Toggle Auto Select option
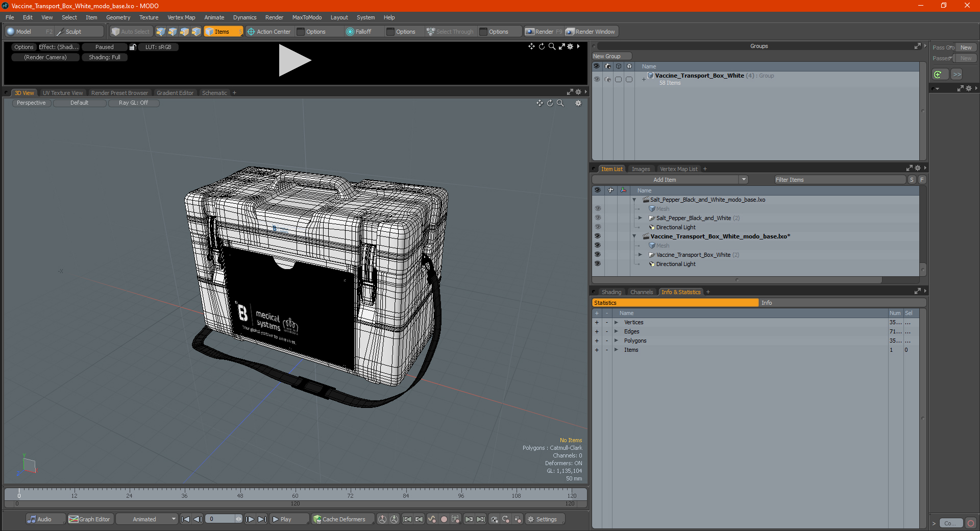980x531 pixels. click(131, 32)
